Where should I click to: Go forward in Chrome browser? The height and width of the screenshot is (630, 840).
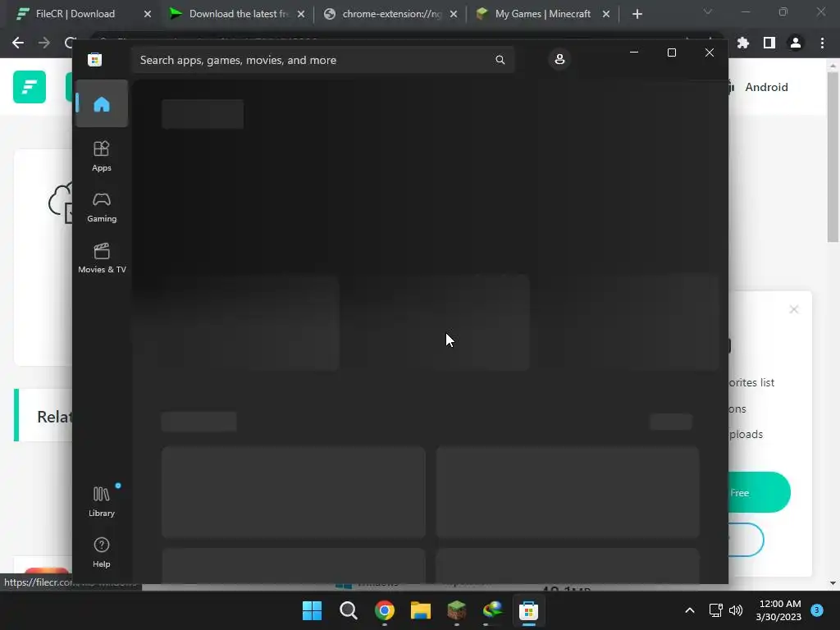pos(44,43)
